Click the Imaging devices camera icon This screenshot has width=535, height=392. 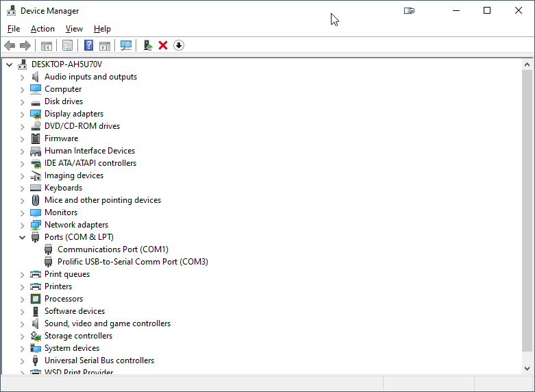(36, 176)
